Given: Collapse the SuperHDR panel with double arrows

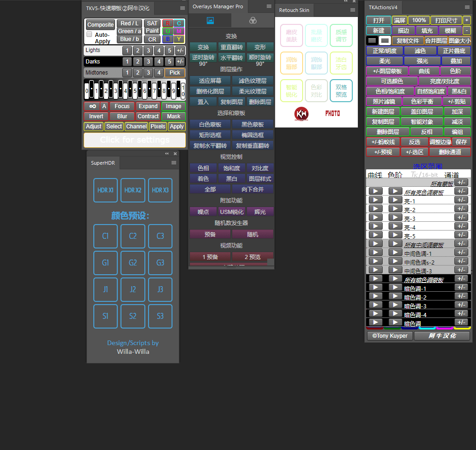Looking at the screenshot, I should point(167,154).
